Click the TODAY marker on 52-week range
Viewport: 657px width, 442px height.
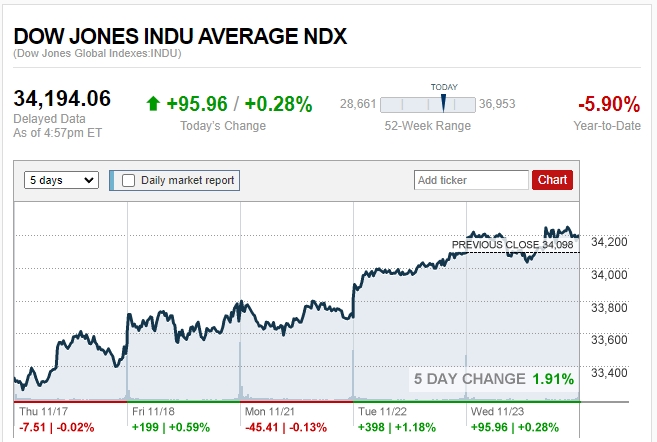coord(444,99)
